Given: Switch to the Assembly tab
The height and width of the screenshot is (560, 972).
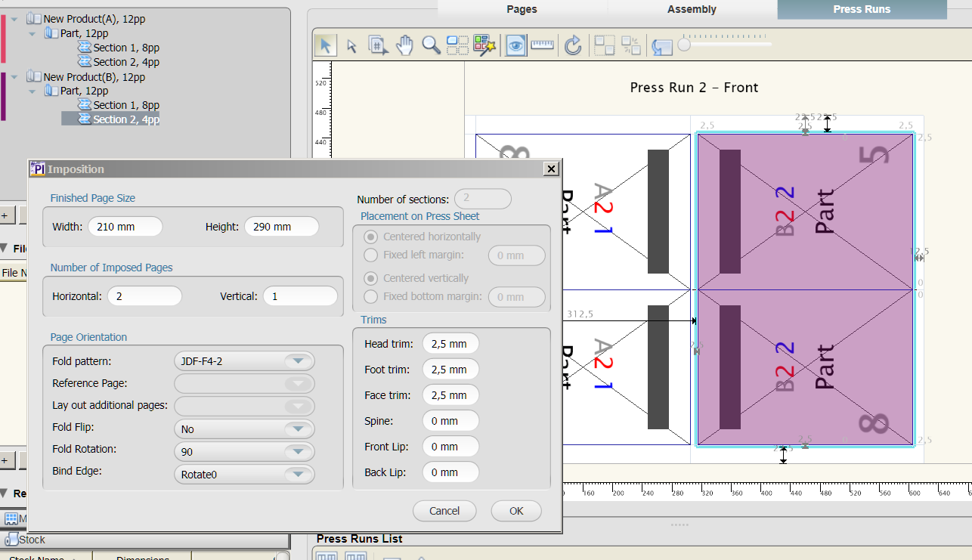Looking at the screenshot, I should 692,9.
